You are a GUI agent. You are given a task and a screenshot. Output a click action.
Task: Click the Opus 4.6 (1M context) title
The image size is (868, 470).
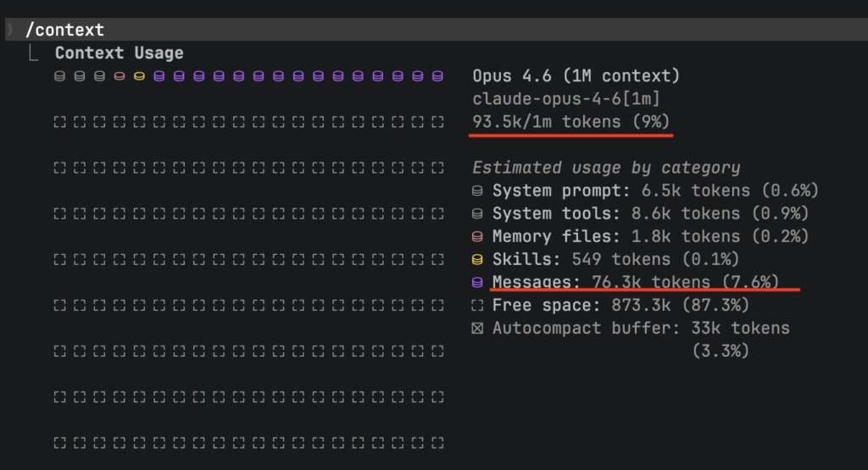click(576, 76)
